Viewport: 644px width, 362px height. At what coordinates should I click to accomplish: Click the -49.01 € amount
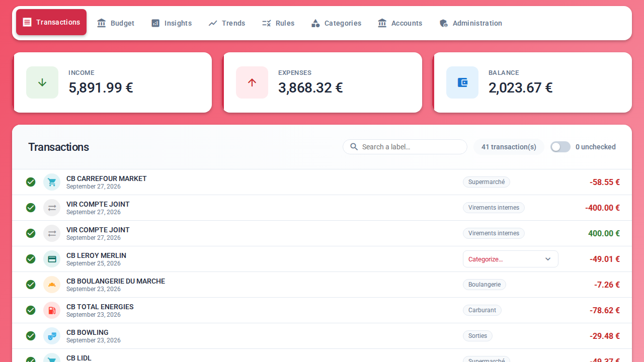[605, 259]
